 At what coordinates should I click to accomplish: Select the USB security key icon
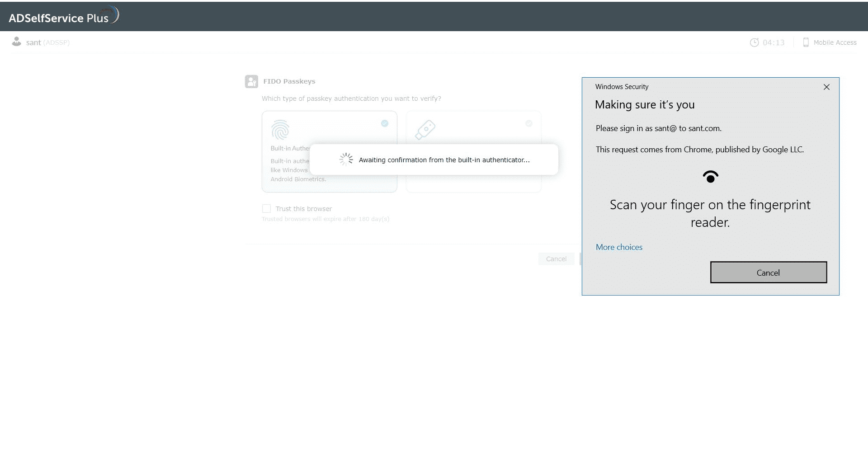[425, 130]
